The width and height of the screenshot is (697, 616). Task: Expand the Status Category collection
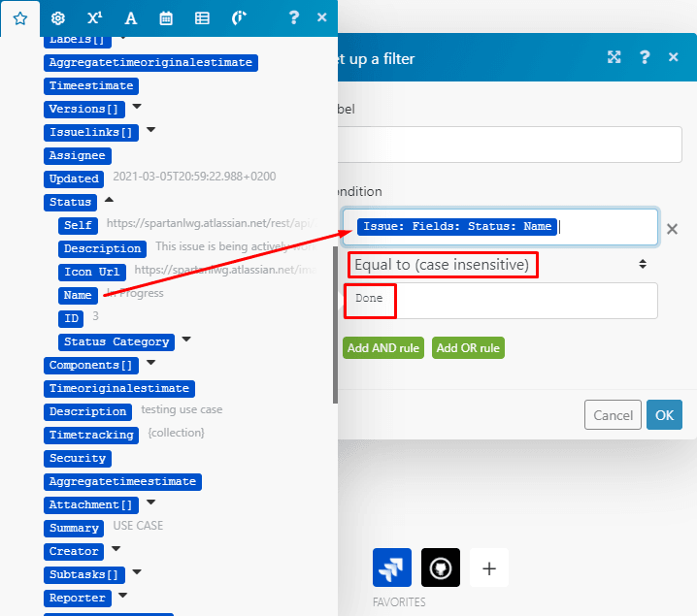[x=186, y=340]
